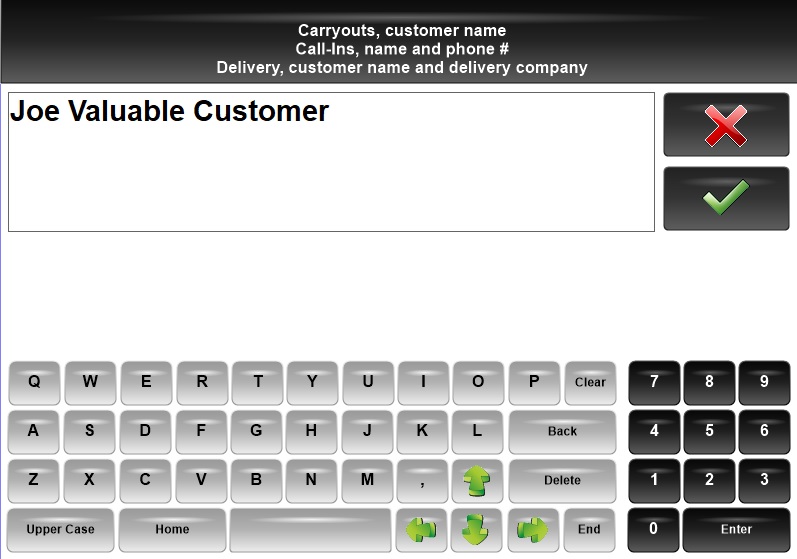Tap the L key
797x559 pixels.
pos(477,431)
